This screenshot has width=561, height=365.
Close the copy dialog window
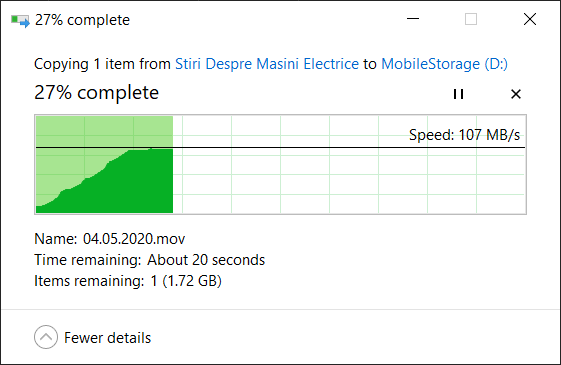pyautogui.click(x=530, y=19)
